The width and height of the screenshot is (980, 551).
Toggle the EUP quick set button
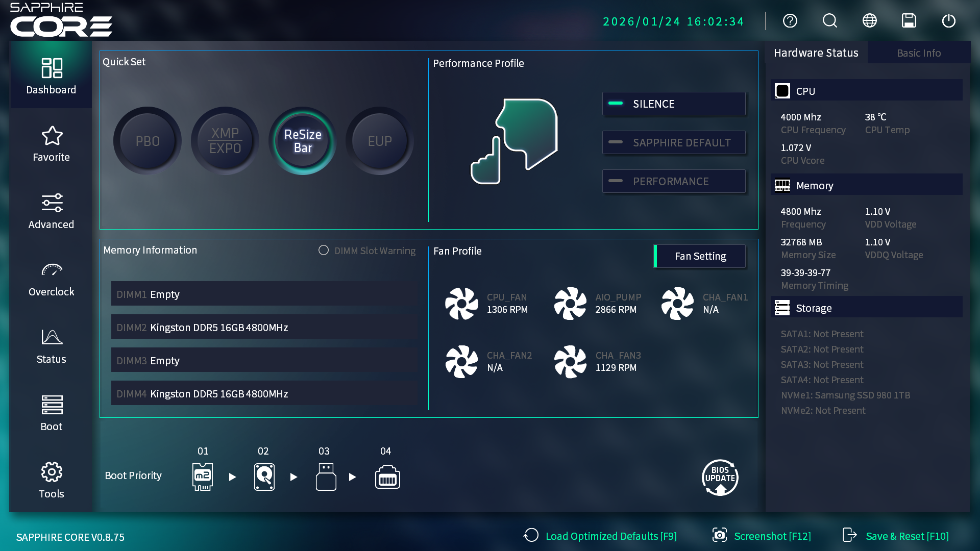click(380, 141)
